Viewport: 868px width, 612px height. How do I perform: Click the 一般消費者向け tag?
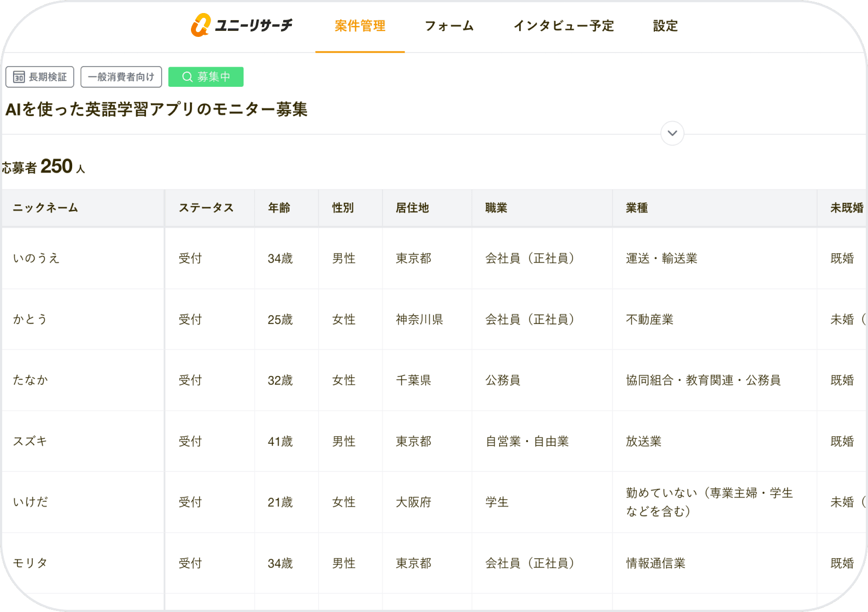pyautogui.click(x=120, y=76)
